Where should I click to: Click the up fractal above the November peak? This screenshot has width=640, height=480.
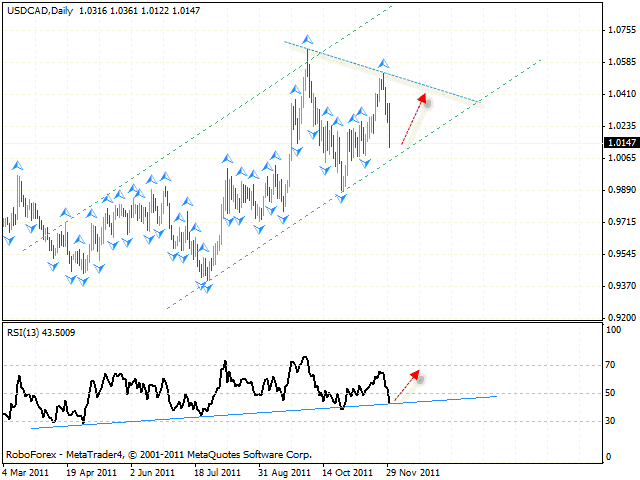pyautogui.click(x=383, y=66)
